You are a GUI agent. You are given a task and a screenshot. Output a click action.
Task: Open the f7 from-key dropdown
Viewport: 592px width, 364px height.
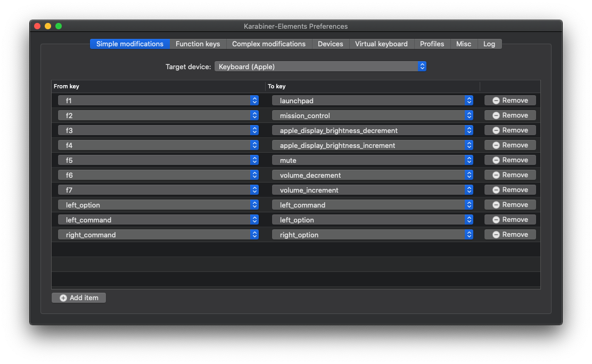158,190
